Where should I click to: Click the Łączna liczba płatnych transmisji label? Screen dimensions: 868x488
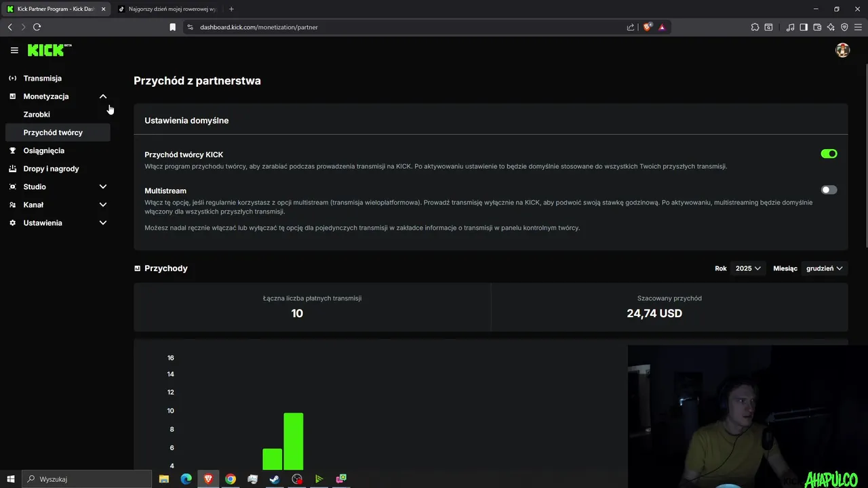tap(312, 298)
